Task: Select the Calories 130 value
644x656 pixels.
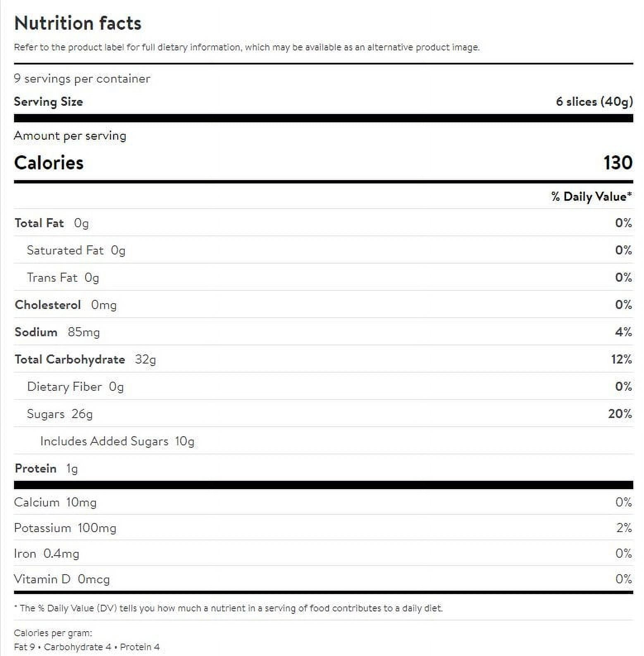Action: coord(618,162)
